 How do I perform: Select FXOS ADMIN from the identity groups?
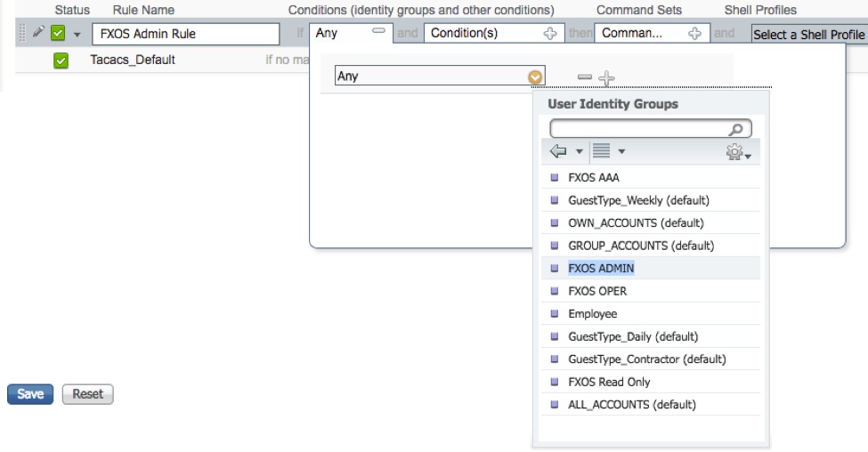(601, 268)
